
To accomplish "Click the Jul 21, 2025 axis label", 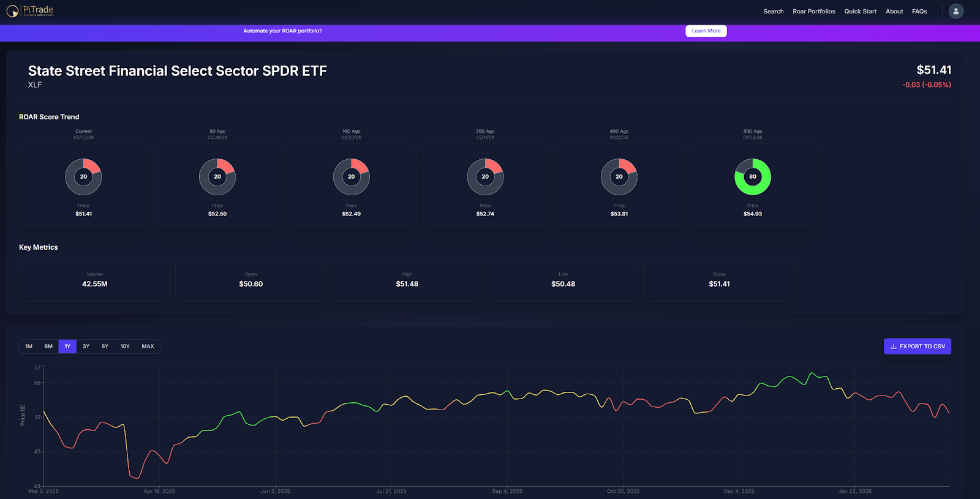I will click(391, 492).
